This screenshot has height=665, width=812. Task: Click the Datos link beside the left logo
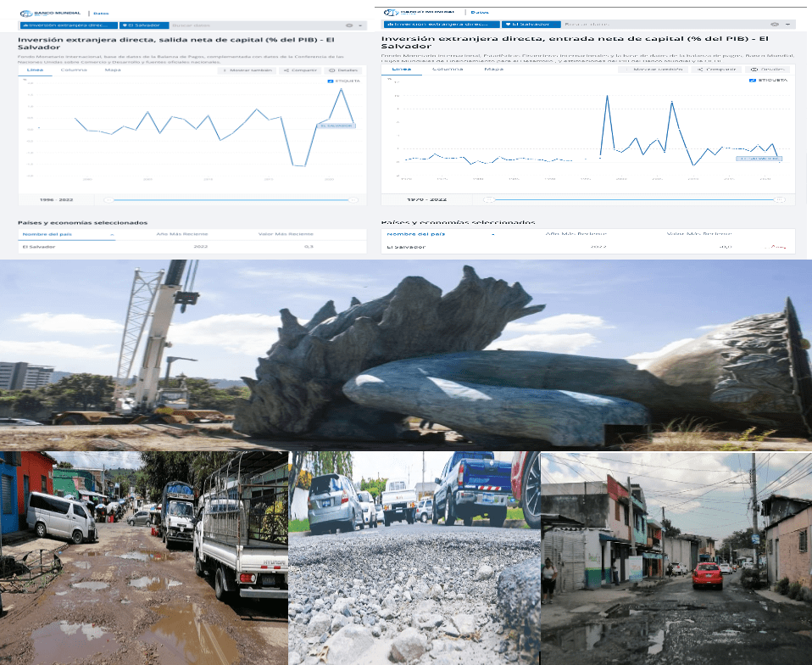pyautogui.click(x=101, y=14)
